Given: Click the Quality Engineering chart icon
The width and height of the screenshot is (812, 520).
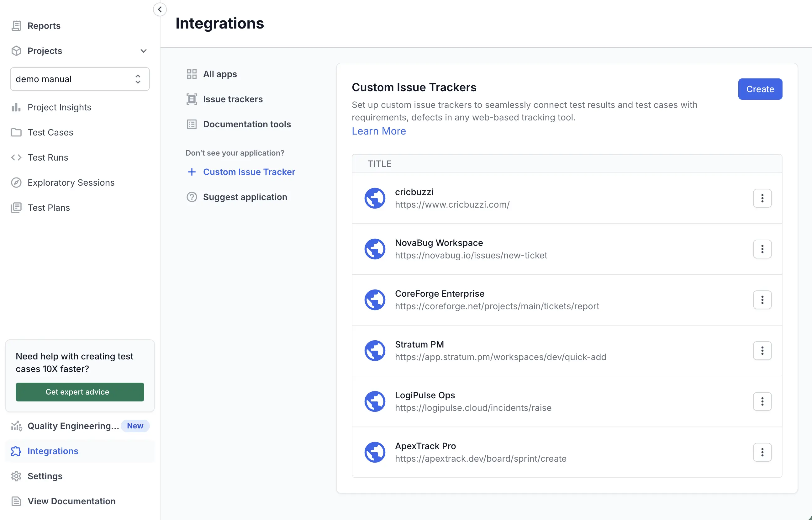Looking at the screenshot, I should (16, 426).
